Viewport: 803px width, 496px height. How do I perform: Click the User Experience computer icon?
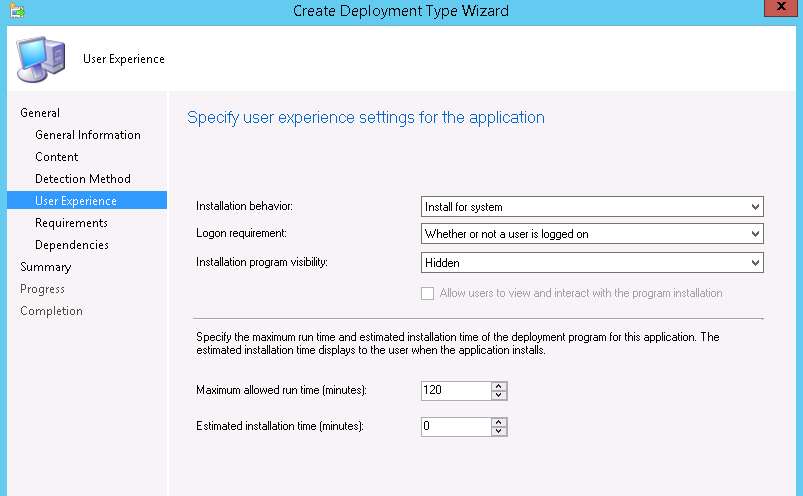(40, 59)
